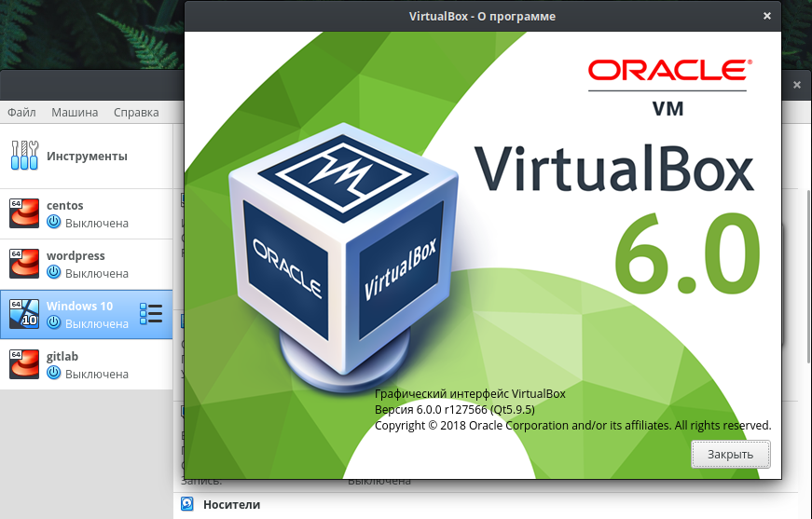Click the Носители section header
Viewport: 812px width, 519px height.
231,504
